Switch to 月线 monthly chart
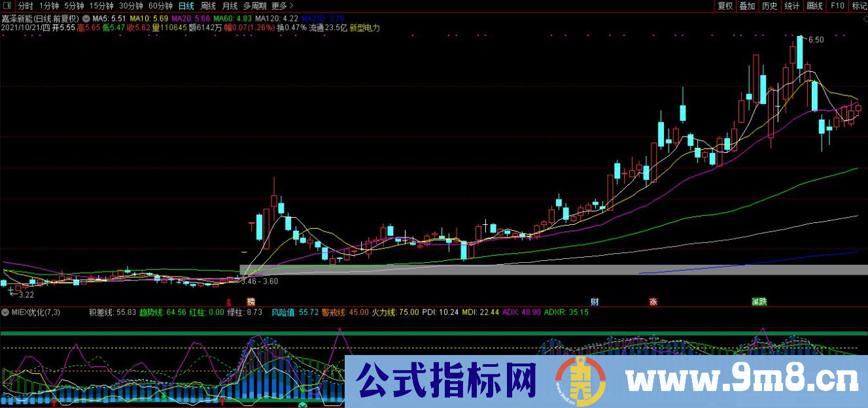The height and width of the screenshot is (408, 868). 230,6
